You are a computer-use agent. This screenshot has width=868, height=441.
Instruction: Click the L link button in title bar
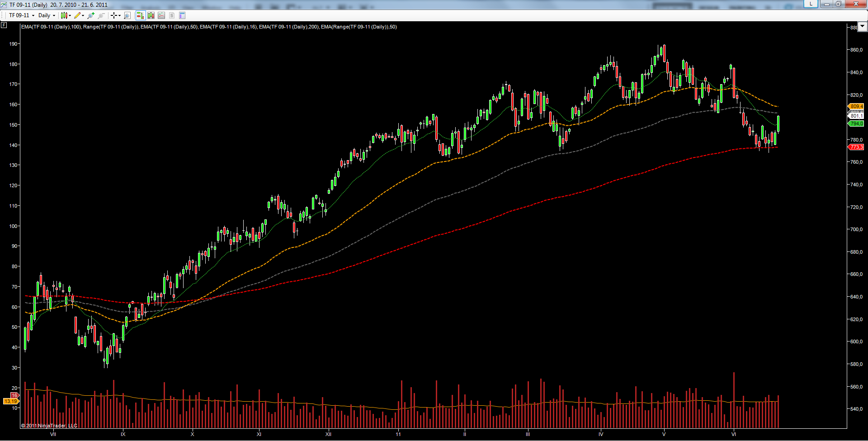(x=811, y=4)
